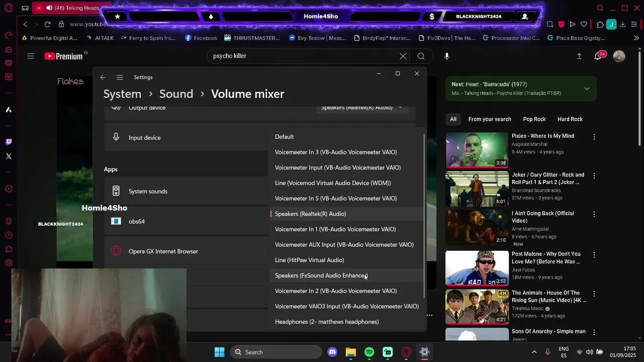Open the Facebook bookmark
Screen dimensions: 644x362
[201, 38]
